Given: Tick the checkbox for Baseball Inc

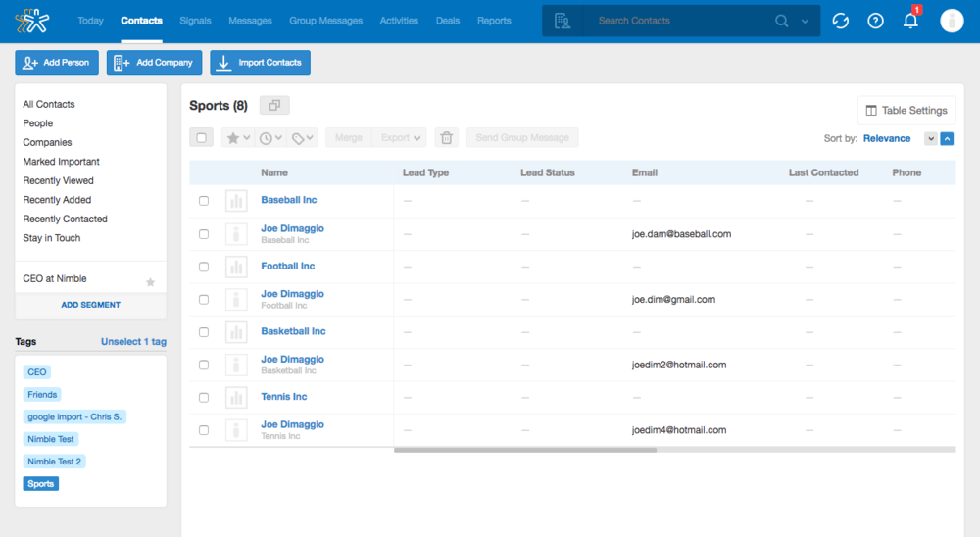Looking at the screenshot, I should click(204, 201).
